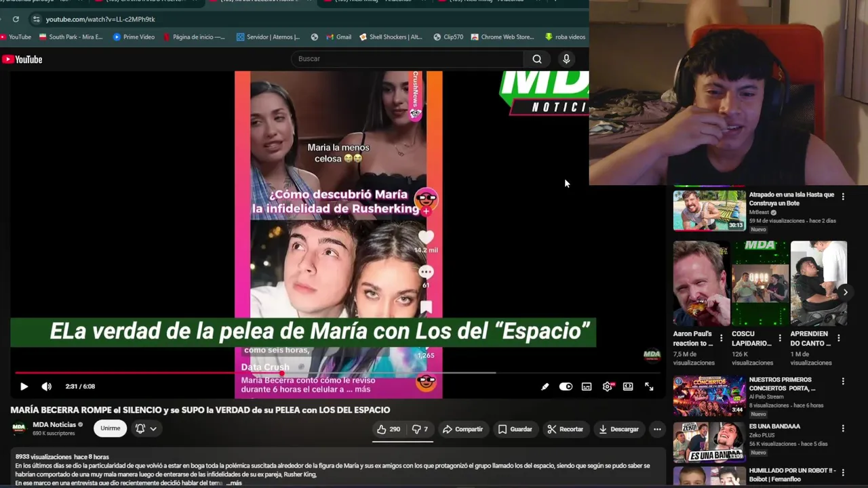Open the South Park bookmark

click(x=71, y=37)
